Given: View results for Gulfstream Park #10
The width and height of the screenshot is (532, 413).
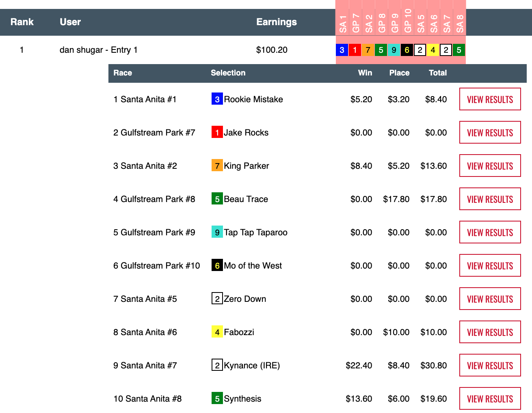Looking at the screenshot, I should point(490,266).
